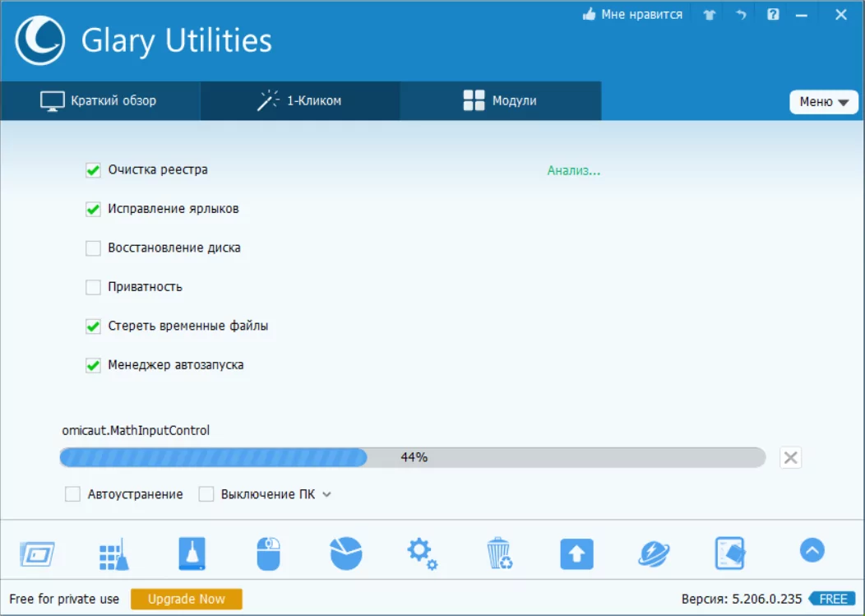
Task: Click the omicaut.MathInputControl scan item text
Action: 136,430
